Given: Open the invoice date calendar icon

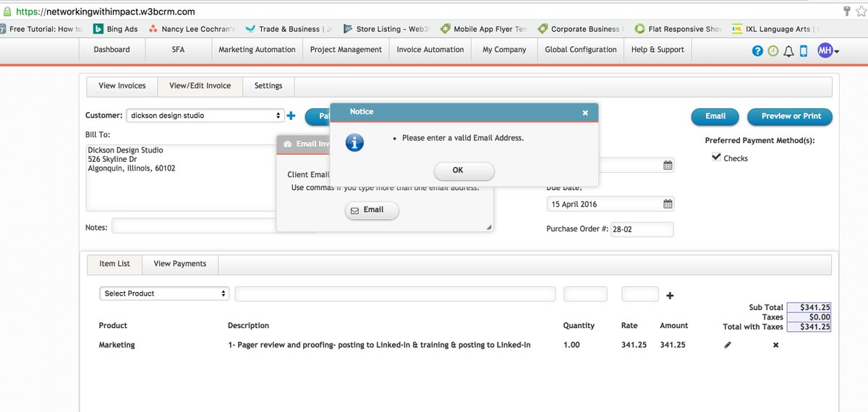Looking at the screenshot, I should [668, 166].
